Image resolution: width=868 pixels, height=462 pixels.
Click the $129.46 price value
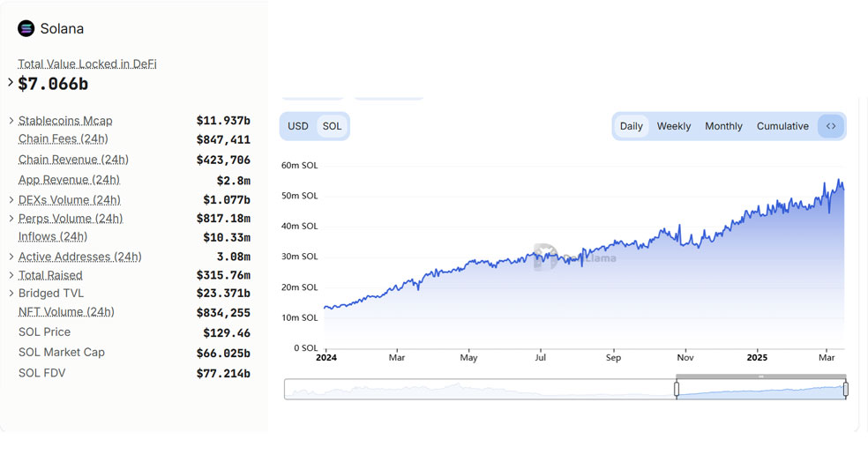point(227,333)
